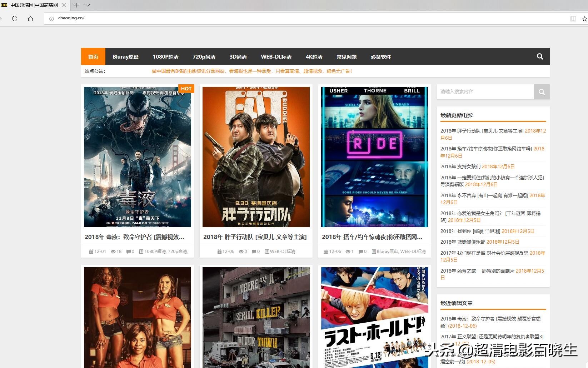
Task: Open a new browser tab with the plus button
Action: [x=76, y=5]
